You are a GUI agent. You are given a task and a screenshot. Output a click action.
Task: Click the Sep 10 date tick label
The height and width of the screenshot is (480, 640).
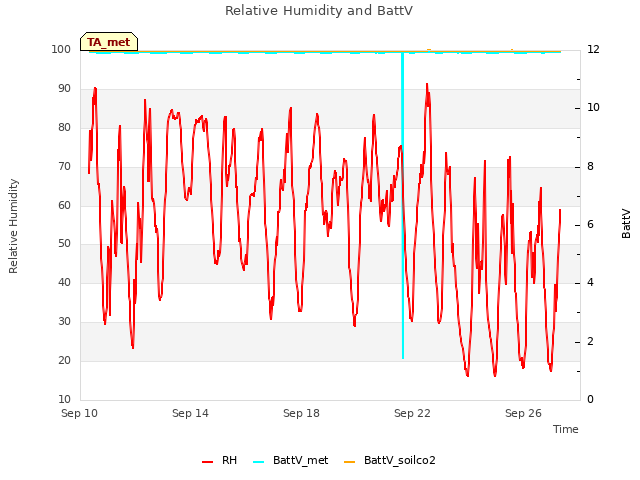point(79,413)
